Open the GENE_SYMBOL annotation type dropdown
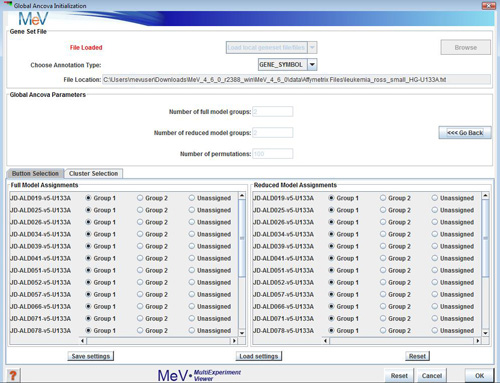 point(312,64)
